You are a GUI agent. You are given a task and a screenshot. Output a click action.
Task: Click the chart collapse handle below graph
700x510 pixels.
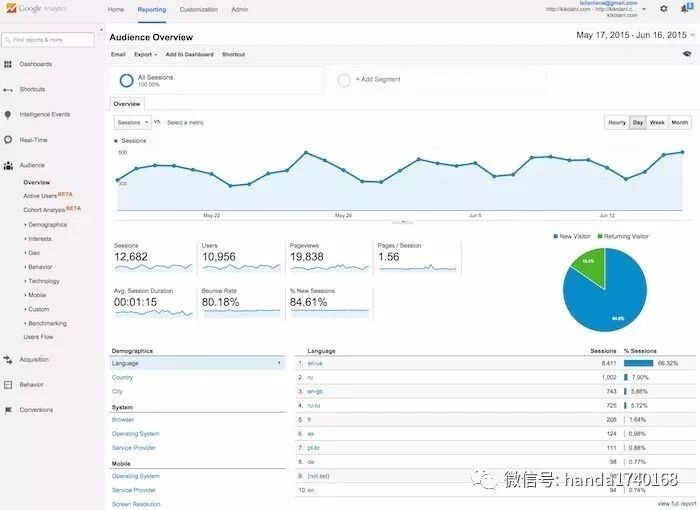point(403,222)
